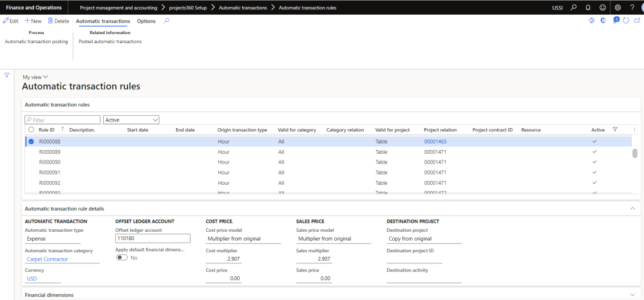Screen dimensions: 644x300
Task: Select the Automatic transactions tab
Action: tap(102, 21)
